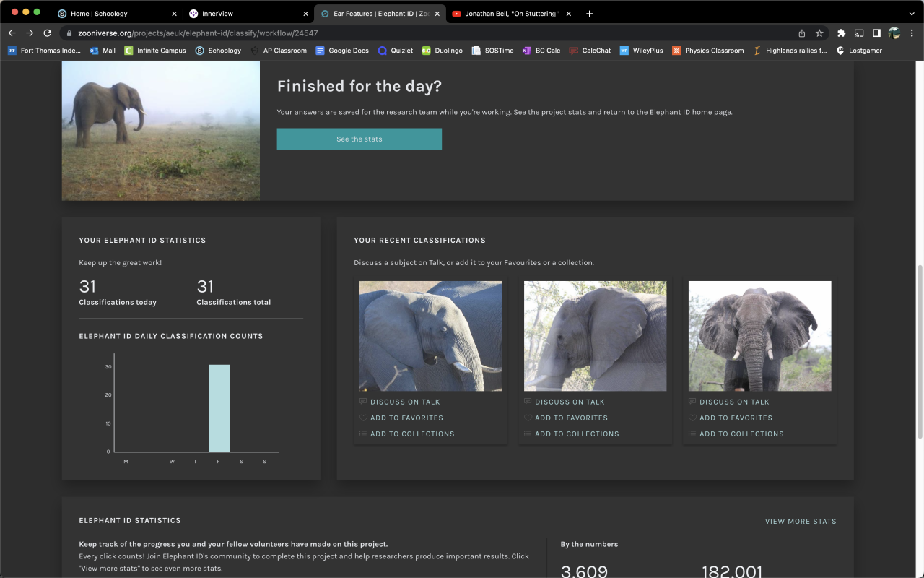
Task: Open the Schoology bookmark
Action: (x=219, y=51)
